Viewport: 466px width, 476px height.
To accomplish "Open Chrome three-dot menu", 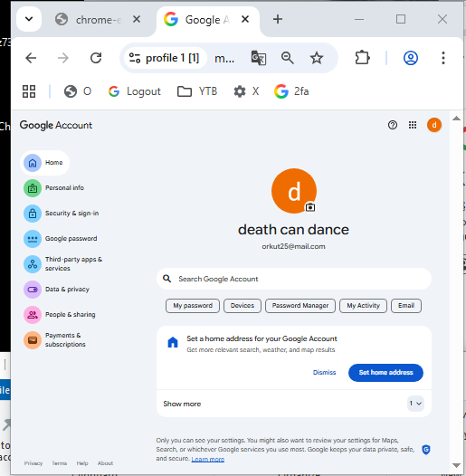I will 443,58.
